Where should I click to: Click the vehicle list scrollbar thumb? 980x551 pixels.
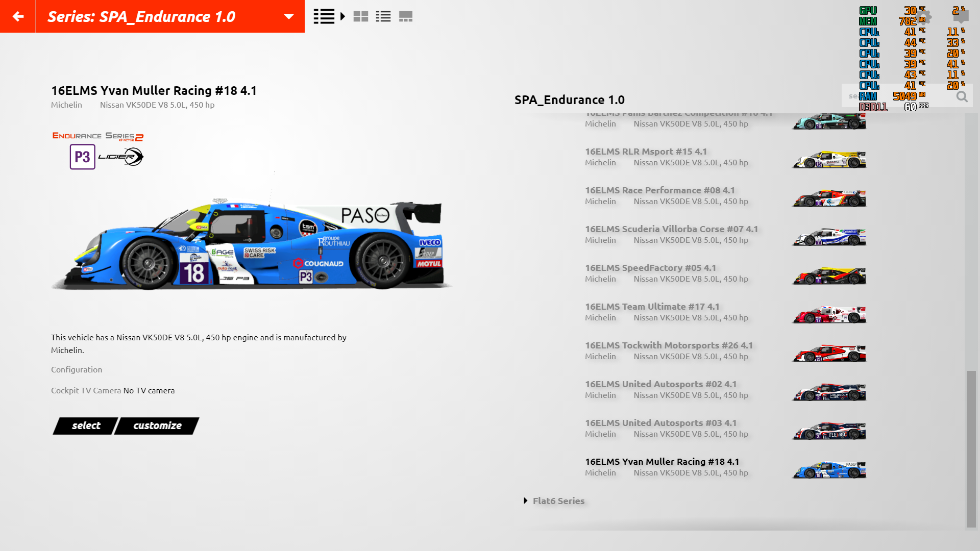coord(971,449)
